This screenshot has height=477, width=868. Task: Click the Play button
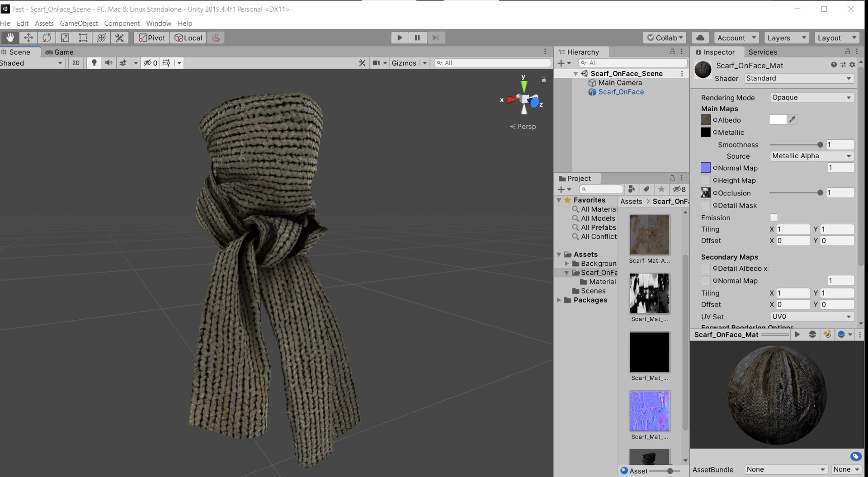(400, 38)
